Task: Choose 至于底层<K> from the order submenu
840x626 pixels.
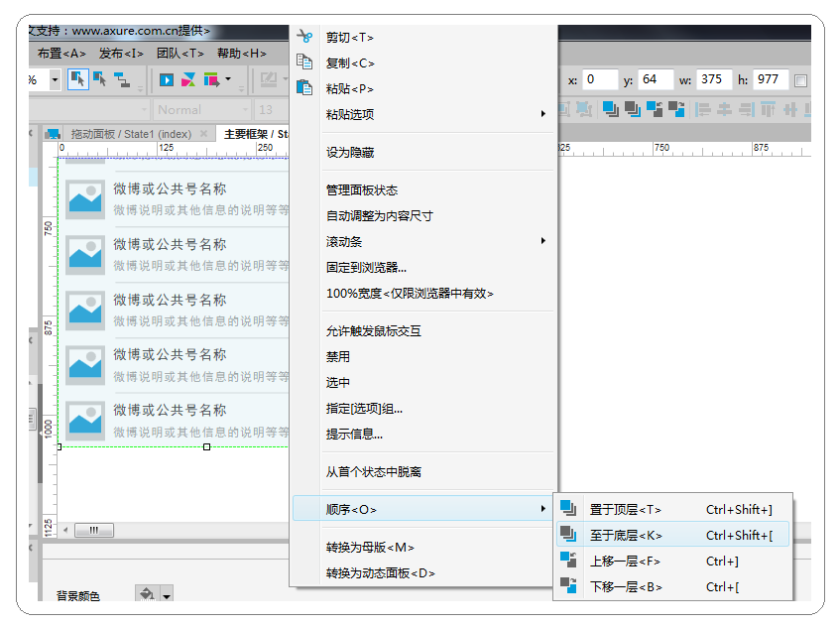Action: click(x=625, y=535)
